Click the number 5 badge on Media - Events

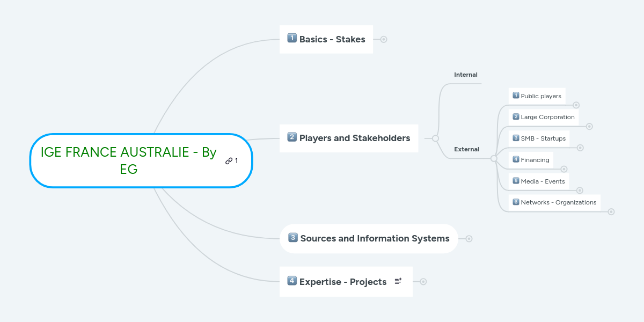516,181
